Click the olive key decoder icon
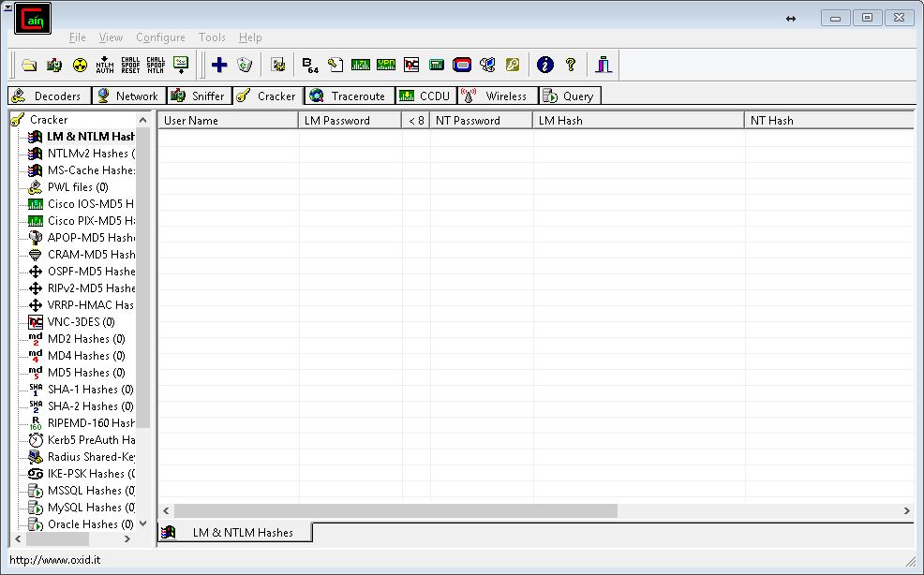Screen dimensions: 924x575 [513, 65]
